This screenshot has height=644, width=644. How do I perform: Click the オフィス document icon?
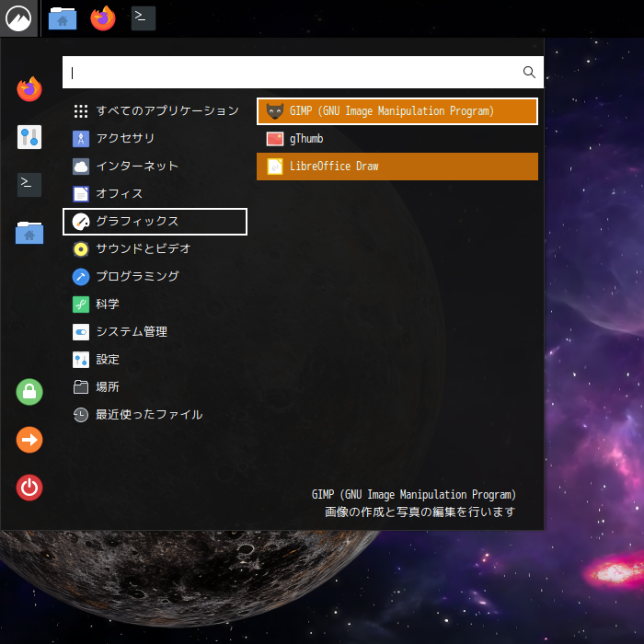(81, 194)
